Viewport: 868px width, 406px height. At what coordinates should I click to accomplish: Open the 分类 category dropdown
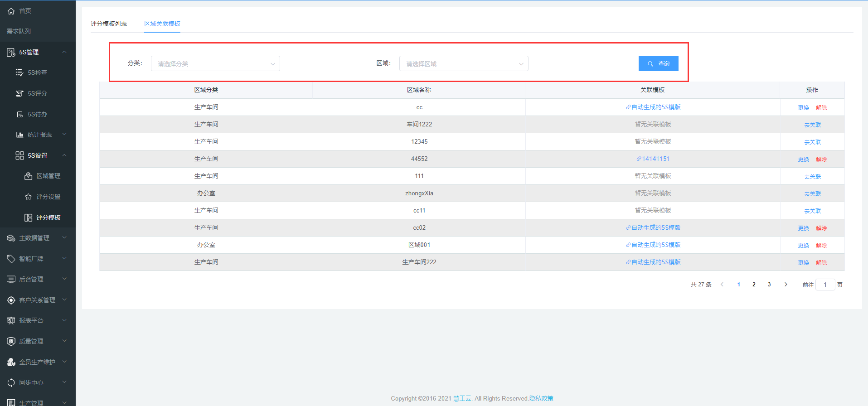[x=215, y=63]
